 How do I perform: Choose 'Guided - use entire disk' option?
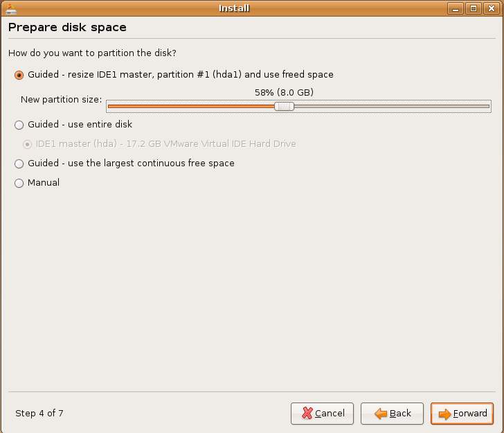point(19,125)
